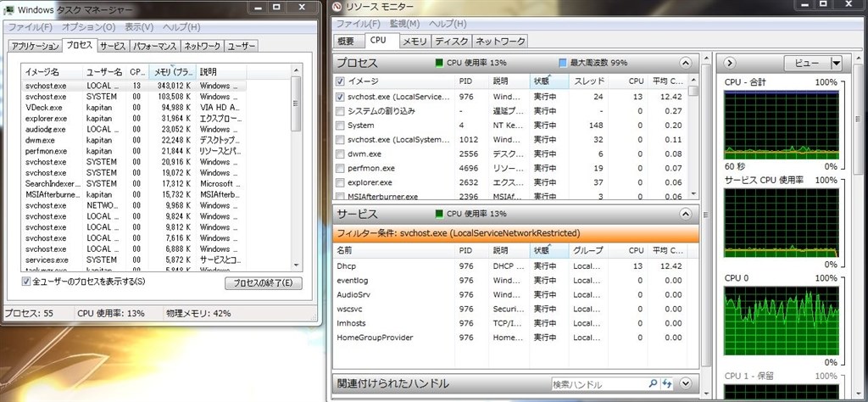Click the CPU 0 usage graph
The width and height of the screenshot is (868, 402).
click(781, 321)
